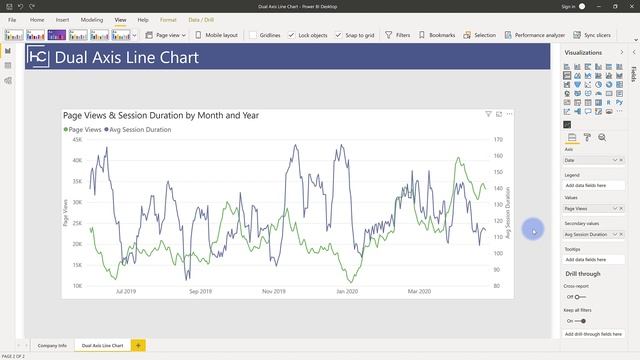
Task: Switch to Data view in sidebar
Action: [8, 65]
